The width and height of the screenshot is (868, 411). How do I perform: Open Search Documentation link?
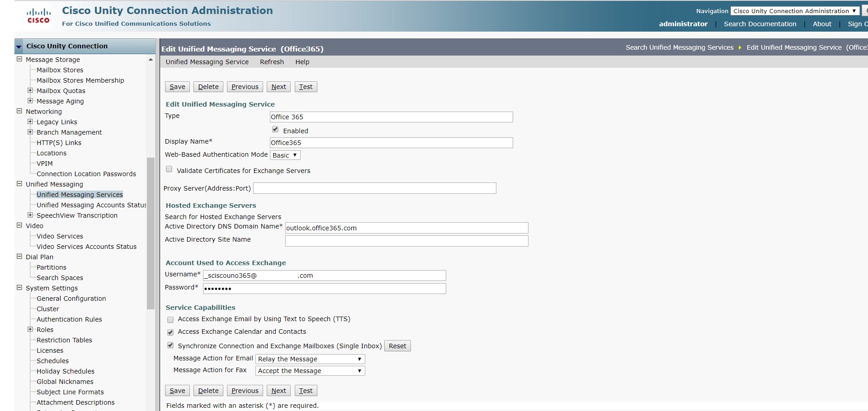pyautogui.click(x=760, y=24)
